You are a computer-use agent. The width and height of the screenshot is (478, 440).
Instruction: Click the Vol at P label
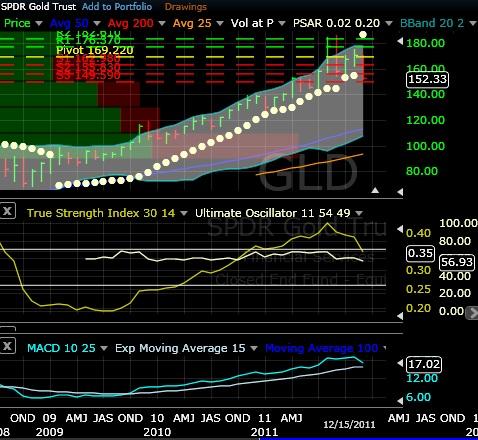click(x=252, y=23)
